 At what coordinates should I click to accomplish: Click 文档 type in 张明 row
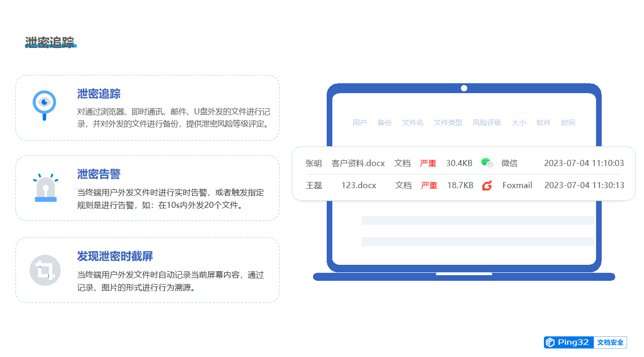click(402, 163)
